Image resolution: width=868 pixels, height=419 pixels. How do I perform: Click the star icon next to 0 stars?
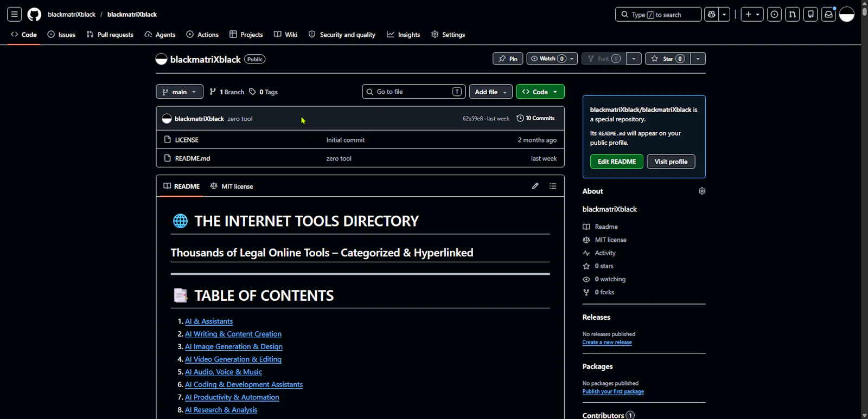586,266
